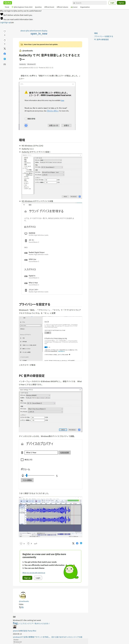Click the Login link in the top banner

(x=2, y=23)
